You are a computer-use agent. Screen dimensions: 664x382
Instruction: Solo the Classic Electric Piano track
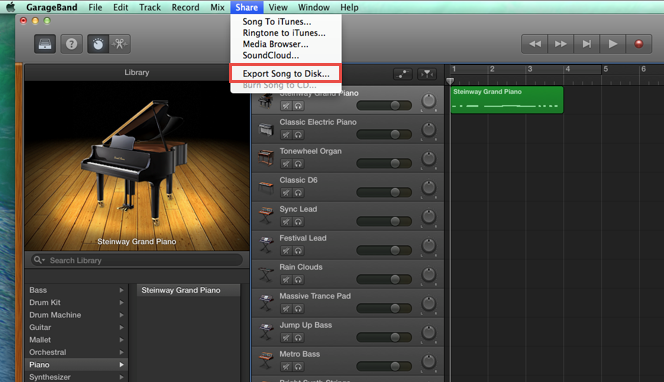[298, 135]
